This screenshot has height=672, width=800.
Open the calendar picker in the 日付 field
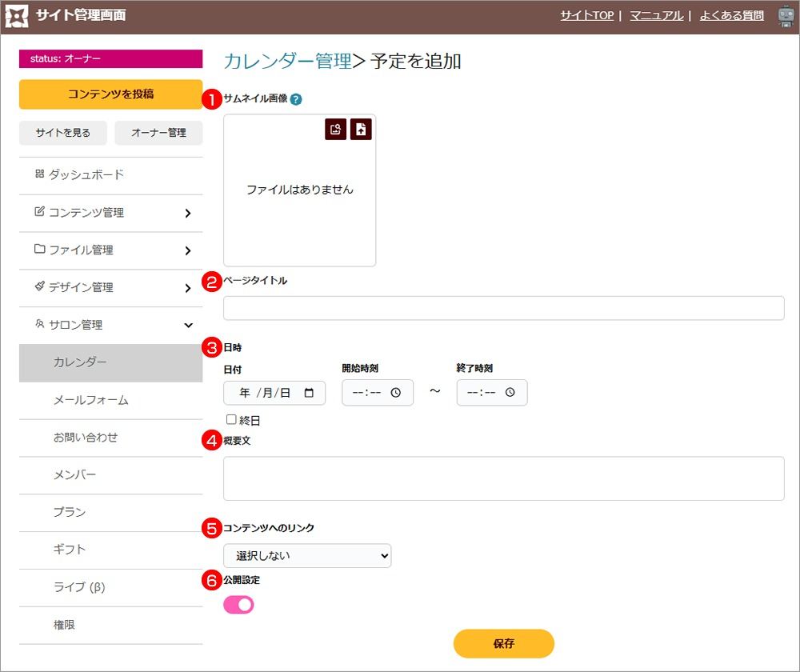tap(309, 393)
